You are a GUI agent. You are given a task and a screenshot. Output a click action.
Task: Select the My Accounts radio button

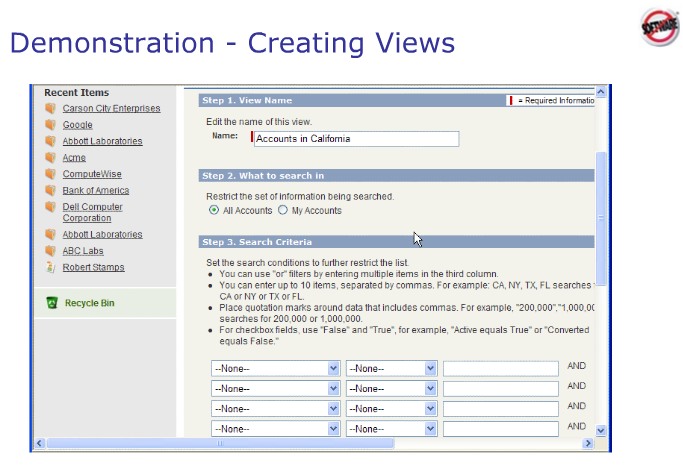283,211
